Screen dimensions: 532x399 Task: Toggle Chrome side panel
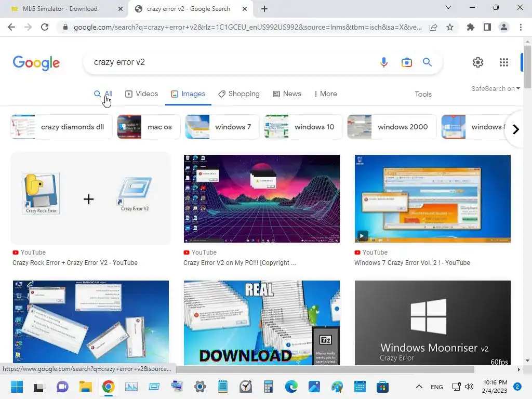487,27
